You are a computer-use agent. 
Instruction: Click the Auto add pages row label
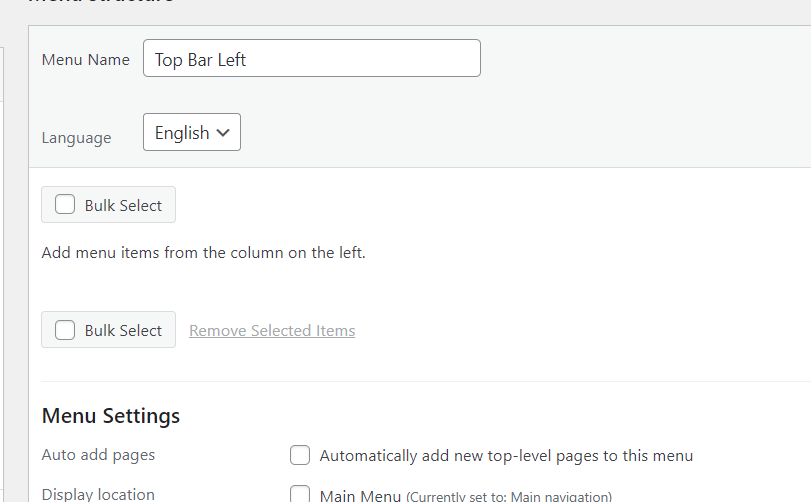click(x=98, y=455)
